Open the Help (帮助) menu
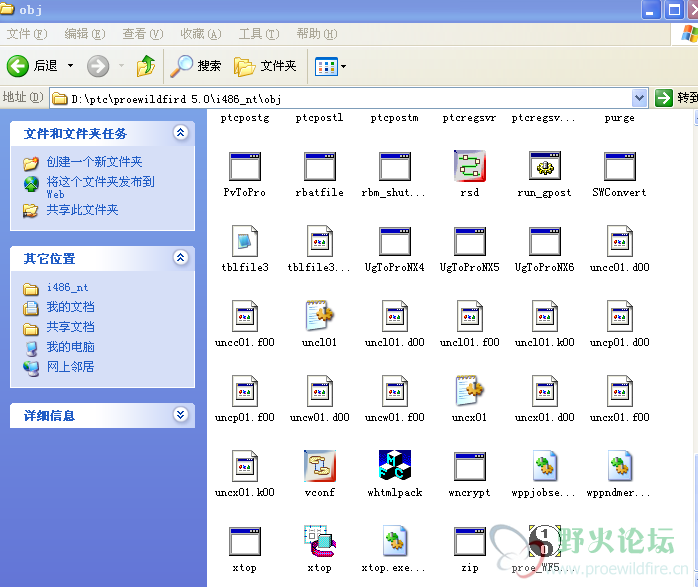The height and width of the screenshot is (587, 698). coord(317,34)
